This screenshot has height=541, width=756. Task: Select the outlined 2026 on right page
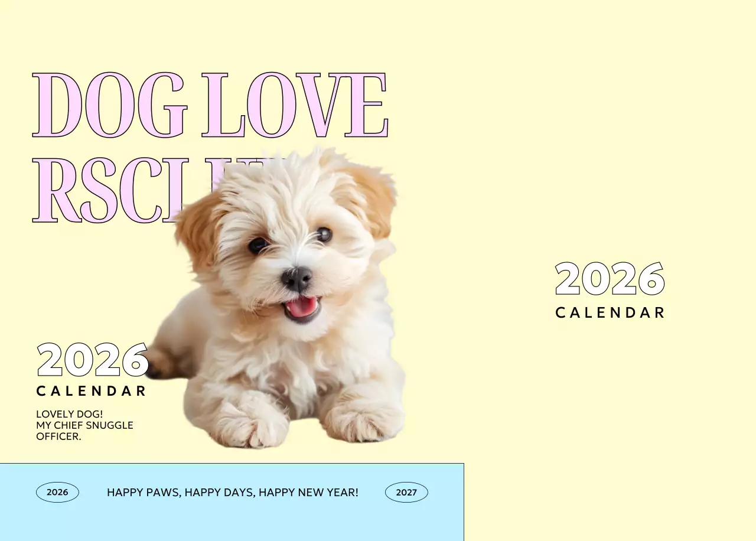pos(610,279)
